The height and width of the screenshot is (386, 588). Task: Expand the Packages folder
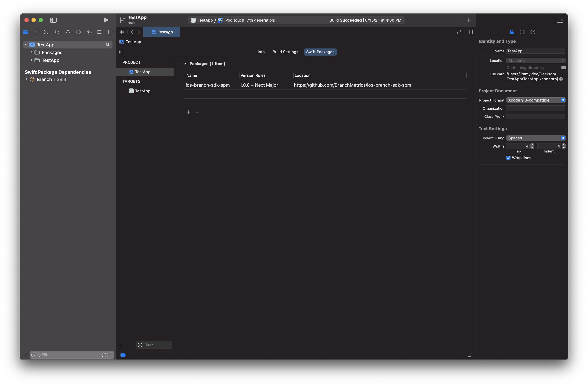click(31, 52)
